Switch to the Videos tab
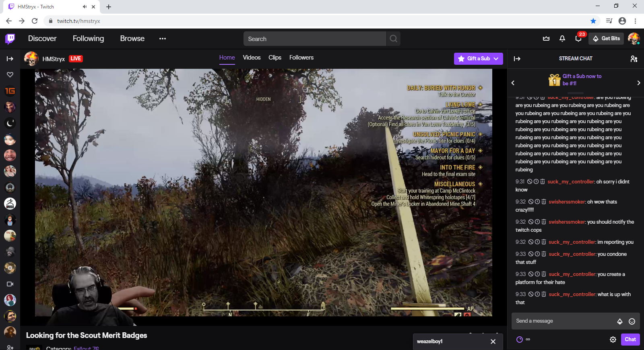Screen dimensions: 644x350 click(x=252, y=58)
